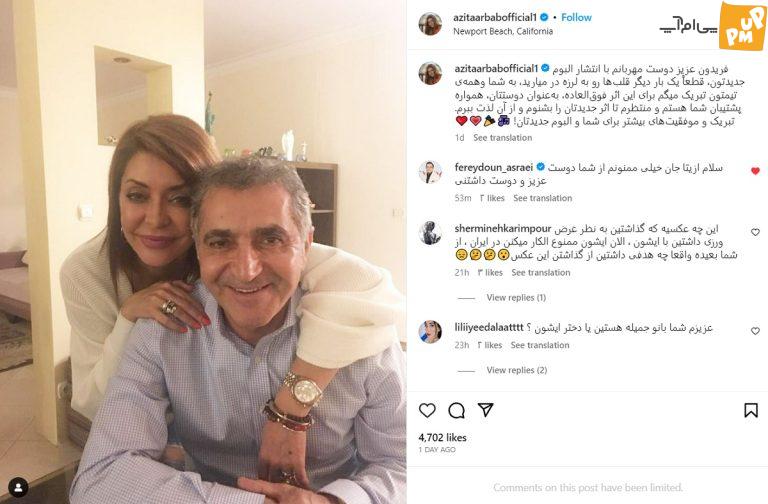Open sherminehkarimpour username link

[x=503, y=229]
